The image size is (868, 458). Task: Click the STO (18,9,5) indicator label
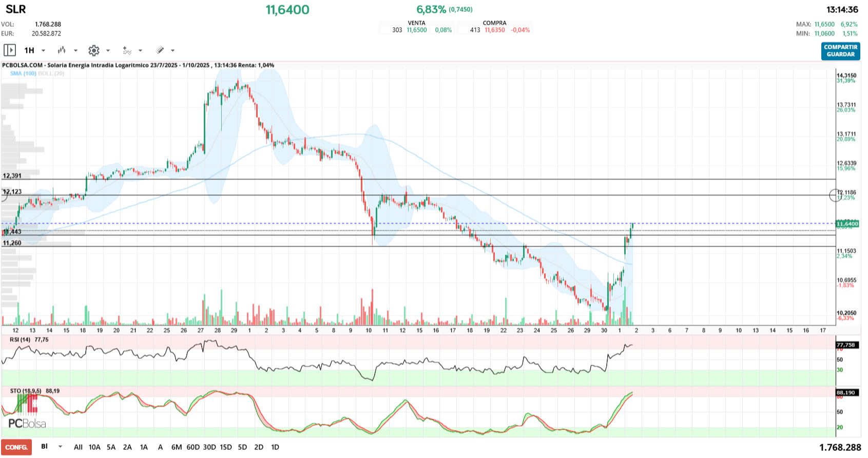click(26, 391)
